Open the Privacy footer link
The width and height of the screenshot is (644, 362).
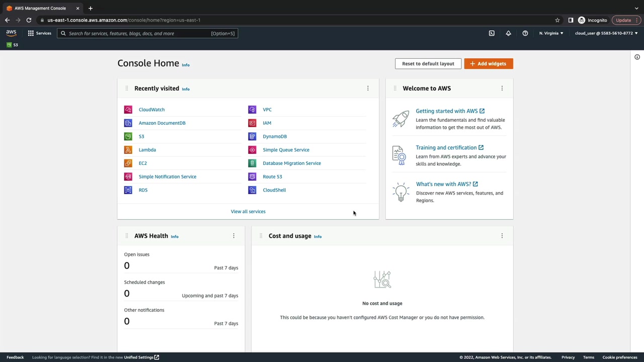pyautogui.click(x=568, y=357)
